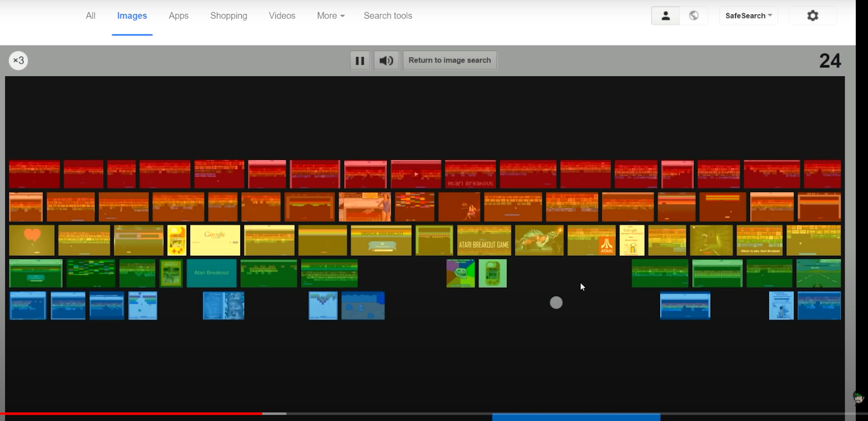This screenshot has height=421, width=868.
Task: Click the yellow Google logo thumbnail brick
Action: click(x=215, y=240)
